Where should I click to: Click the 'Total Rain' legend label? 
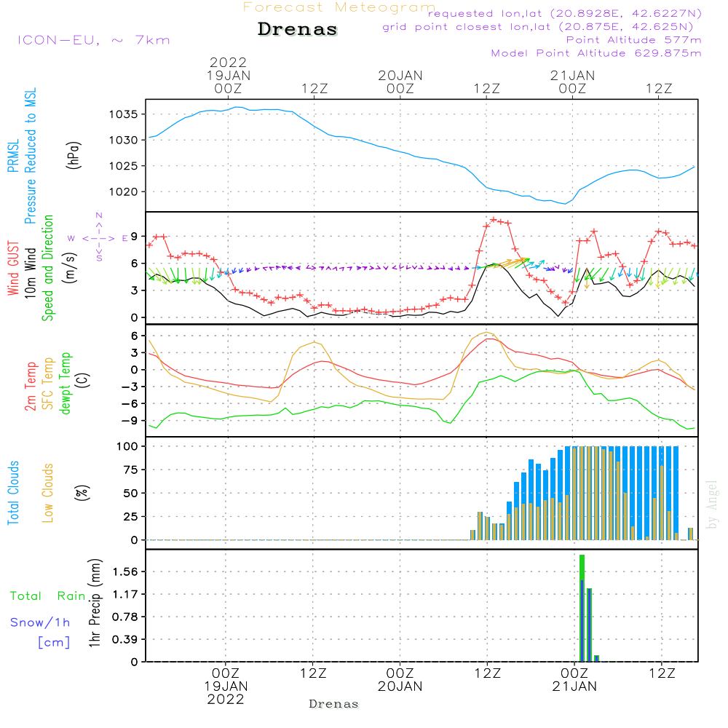(47, 596)
